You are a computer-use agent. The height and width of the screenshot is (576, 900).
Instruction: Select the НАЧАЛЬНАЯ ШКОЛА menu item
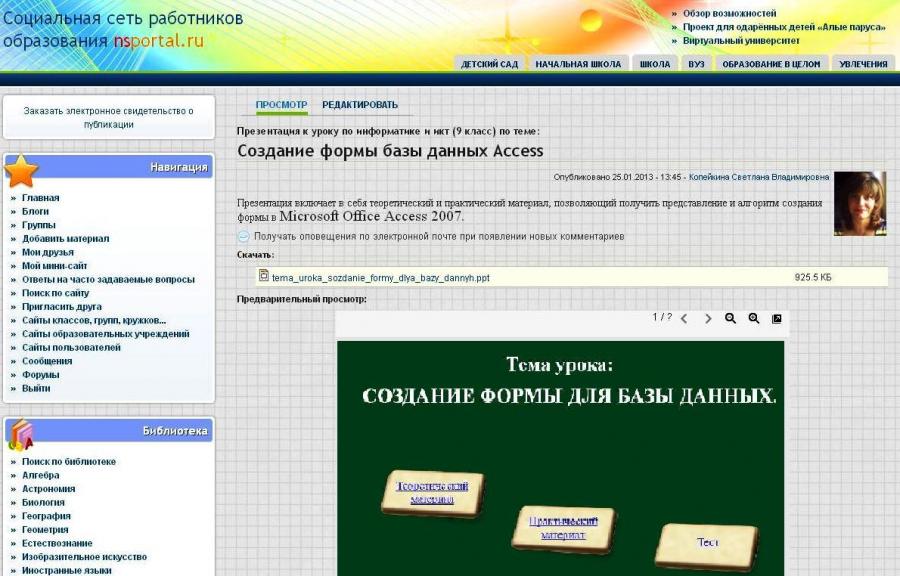[x=578, y=64]
